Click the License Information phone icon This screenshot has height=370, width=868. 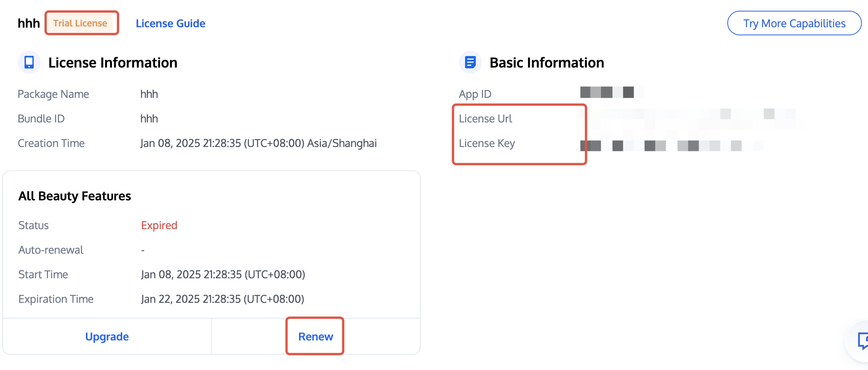29,62
